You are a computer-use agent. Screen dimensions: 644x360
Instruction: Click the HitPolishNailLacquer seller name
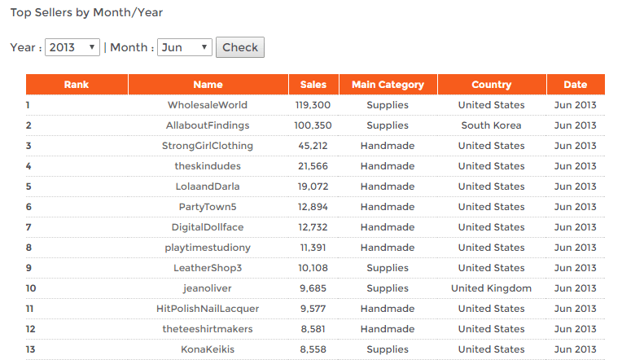(x=208, y=309)
